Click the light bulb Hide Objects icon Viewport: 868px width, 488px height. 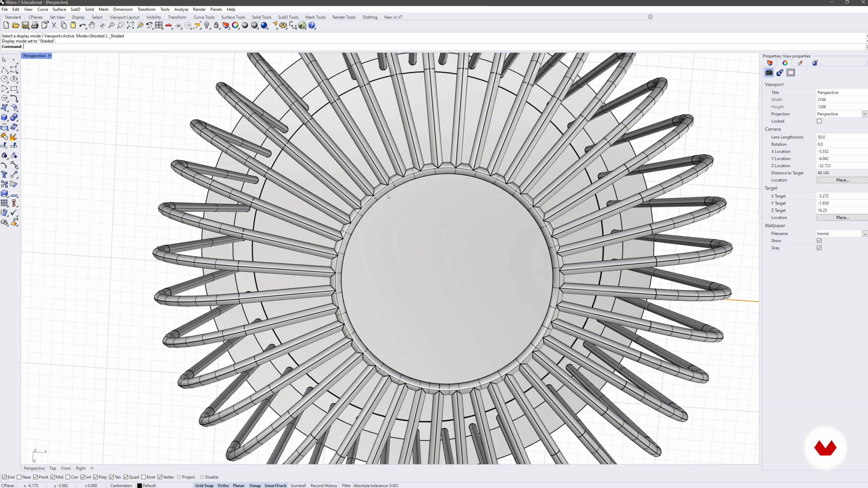(207, 25)
